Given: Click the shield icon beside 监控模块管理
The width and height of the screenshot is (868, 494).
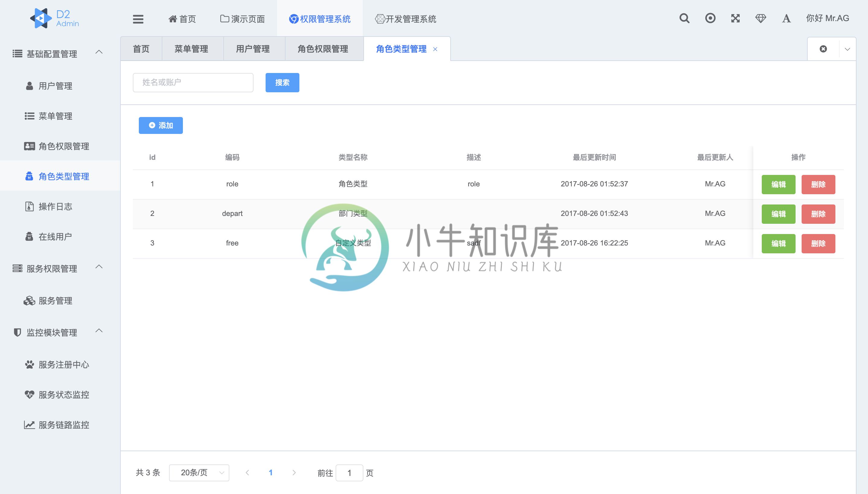Looking at the screenshot, I should coord(17,332).
